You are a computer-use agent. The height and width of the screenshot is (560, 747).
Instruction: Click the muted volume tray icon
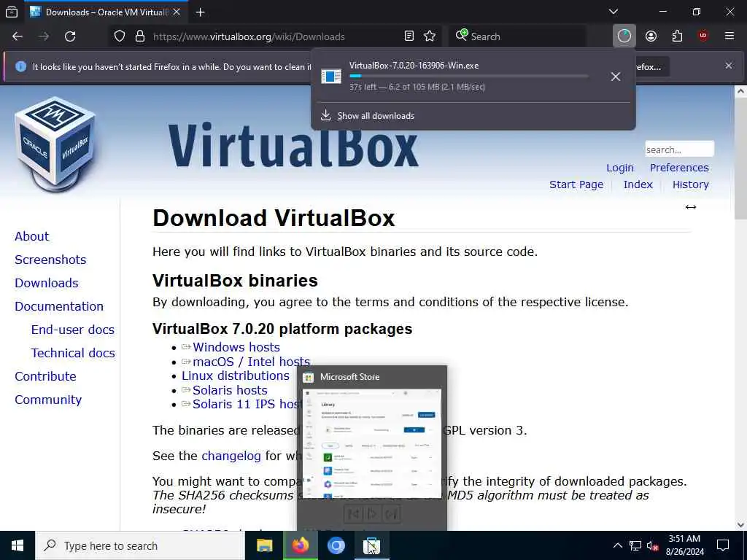pyautogui.click(x=653, y=545)
